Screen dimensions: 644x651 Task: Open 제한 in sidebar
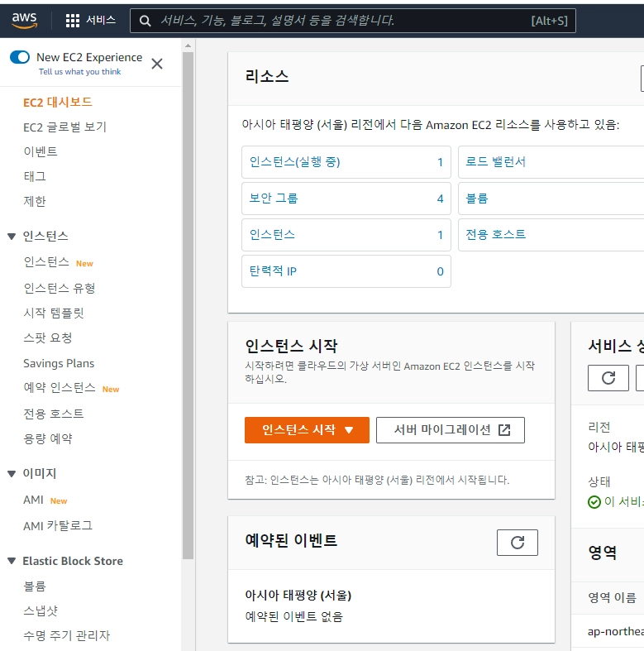[35, 201]
